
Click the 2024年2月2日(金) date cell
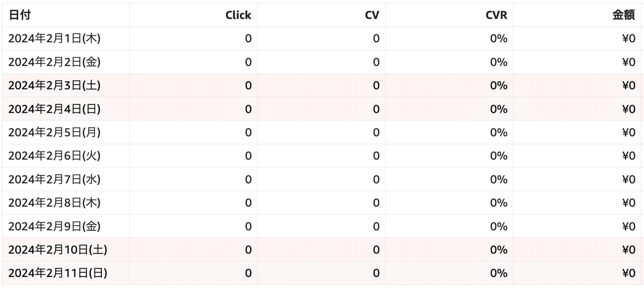coord(54,62)
